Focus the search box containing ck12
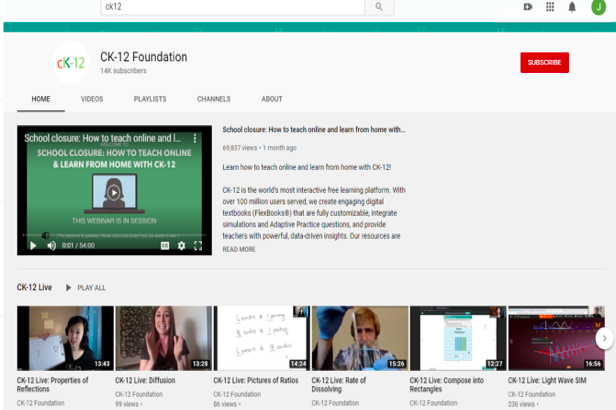Image resolution: width=616 pixels, height=410 pixels. point(233,7)
